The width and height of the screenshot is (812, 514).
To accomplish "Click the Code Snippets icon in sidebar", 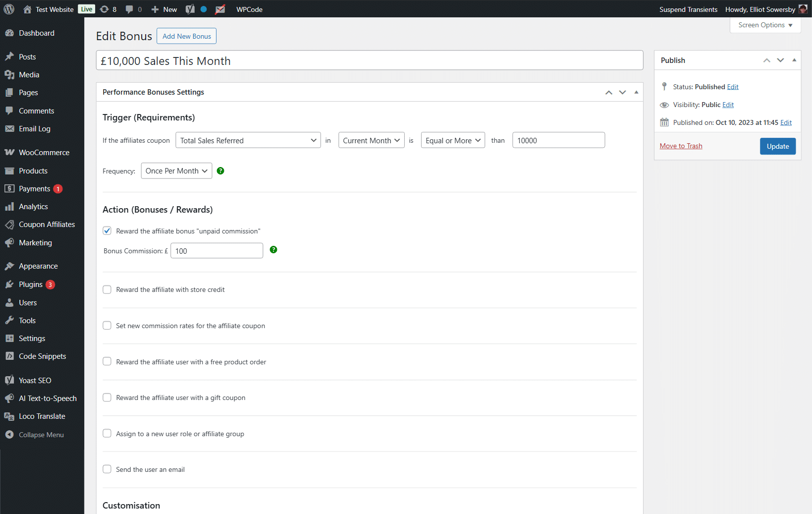I will pyautogui.click(x=9, y=356).
